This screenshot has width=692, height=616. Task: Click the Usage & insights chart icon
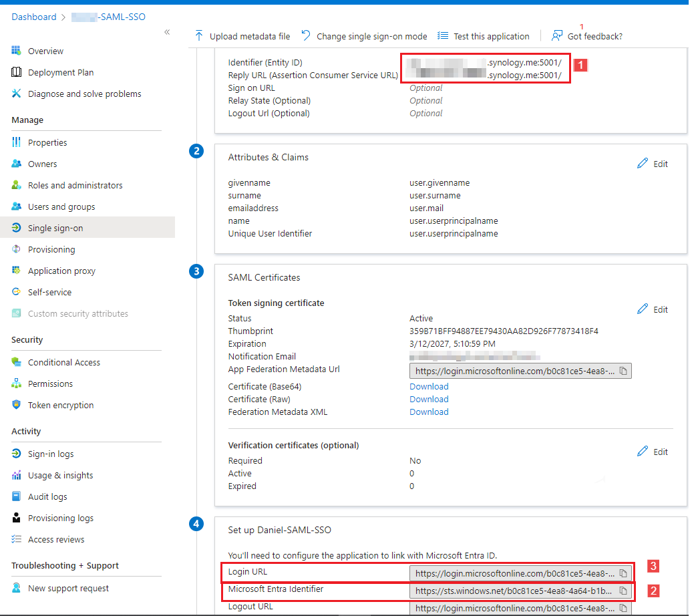click(x=16, y=475)
